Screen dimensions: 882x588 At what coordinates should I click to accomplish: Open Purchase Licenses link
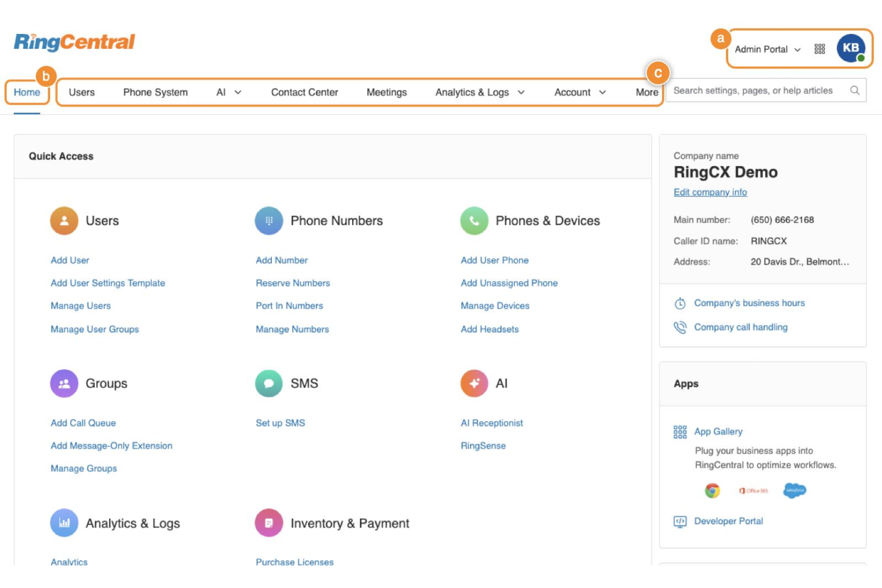(x=294, y=562)
